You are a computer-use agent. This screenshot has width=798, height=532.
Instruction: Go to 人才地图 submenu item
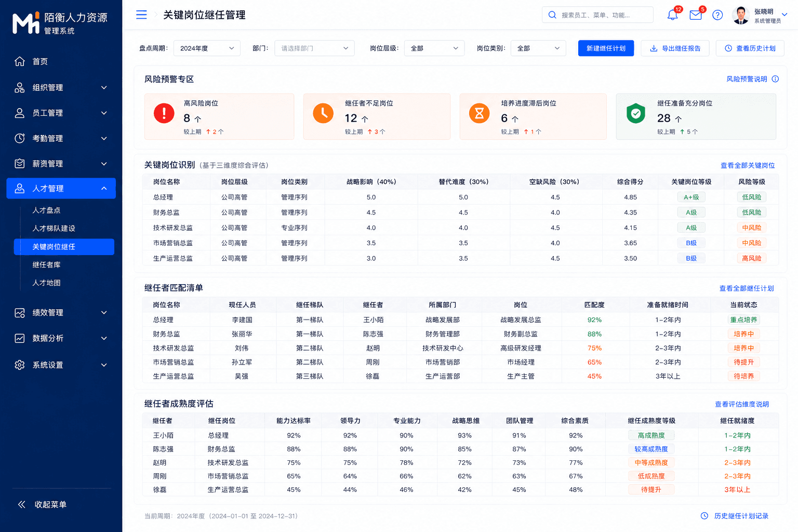point(47,283)
